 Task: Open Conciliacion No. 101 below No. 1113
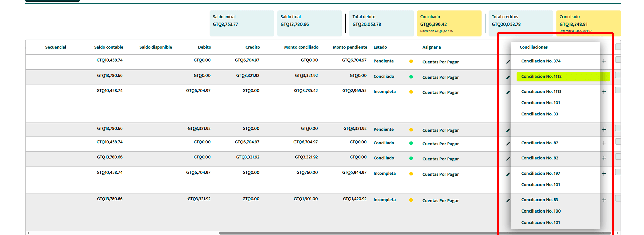click(541, 103)
